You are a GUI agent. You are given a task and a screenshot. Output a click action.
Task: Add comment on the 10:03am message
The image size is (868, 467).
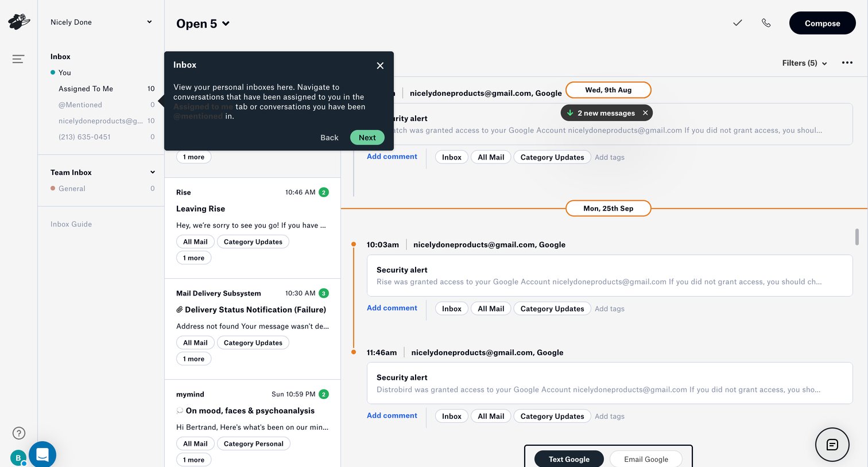coord(392,308)
